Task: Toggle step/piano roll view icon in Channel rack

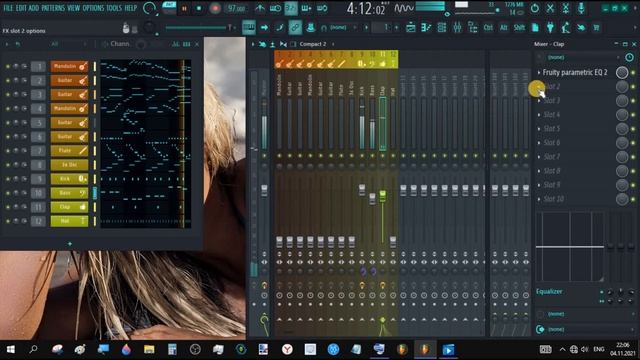Action: click(x=187, y=44)
